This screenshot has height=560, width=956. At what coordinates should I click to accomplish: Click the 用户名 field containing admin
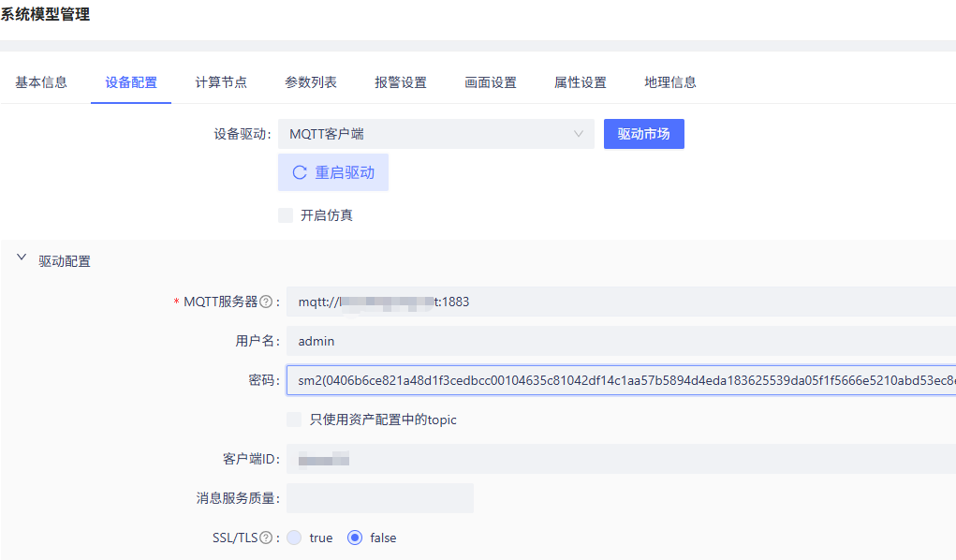pos(622,341)
